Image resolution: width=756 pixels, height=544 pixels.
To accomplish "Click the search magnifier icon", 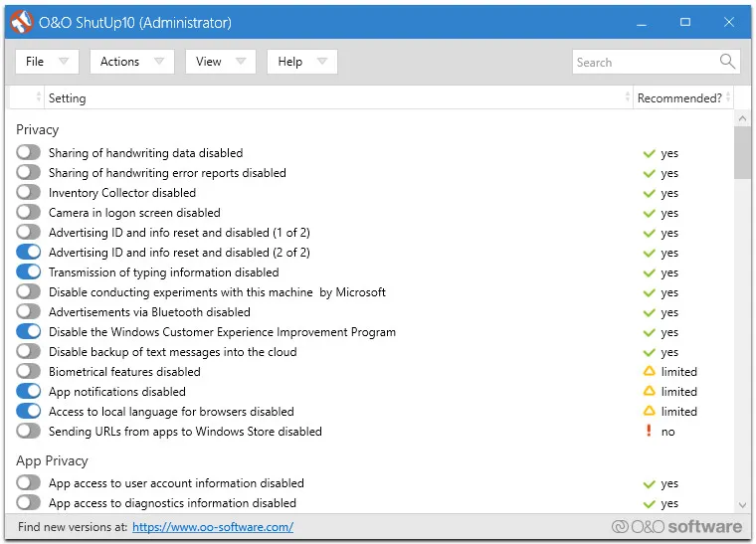I will click(x=728, y=62).
